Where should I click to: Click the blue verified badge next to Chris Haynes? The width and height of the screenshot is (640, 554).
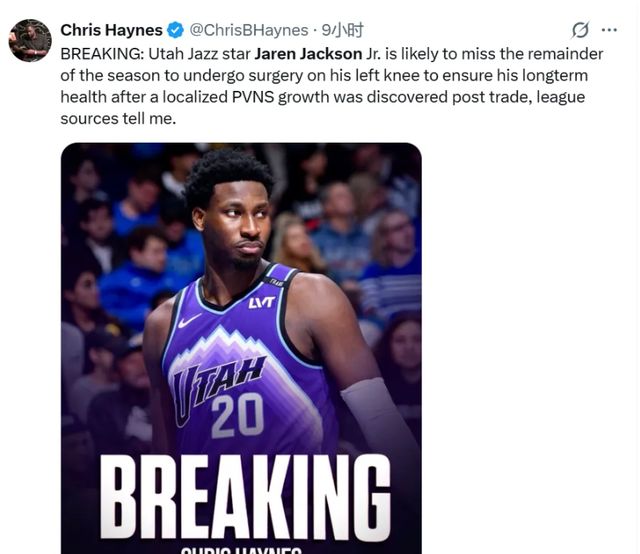[x=176, y=30]
